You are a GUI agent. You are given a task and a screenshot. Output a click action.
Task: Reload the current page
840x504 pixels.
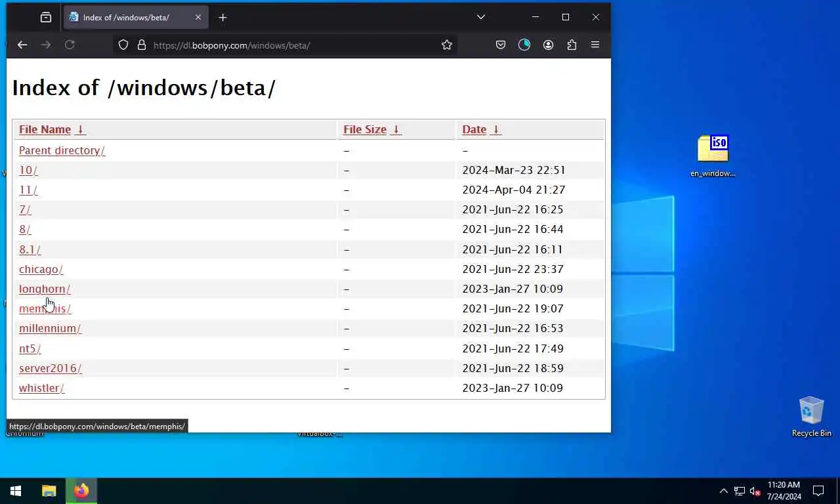click(70, 45)
